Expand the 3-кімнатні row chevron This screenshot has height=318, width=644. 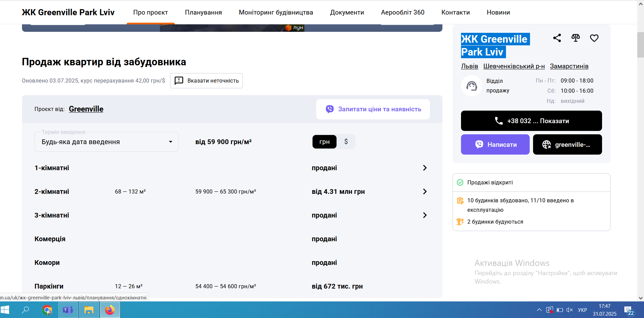tap(425, 215)
